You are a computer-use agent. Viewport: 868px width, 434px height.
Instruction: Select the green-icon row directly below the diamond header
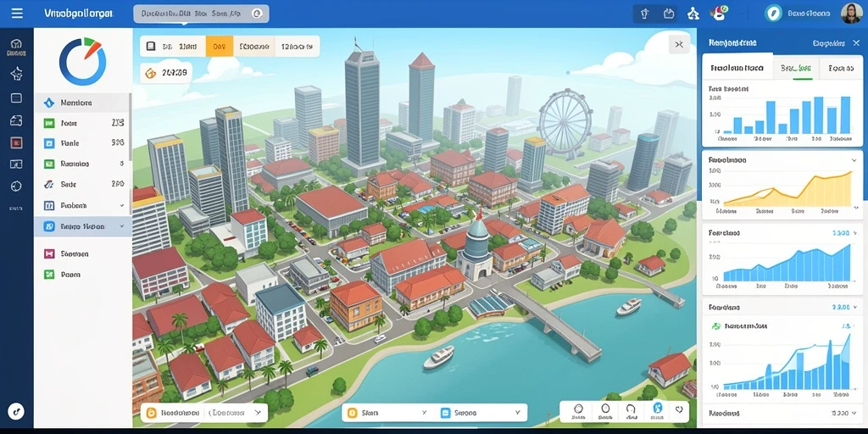pos(82,123)
